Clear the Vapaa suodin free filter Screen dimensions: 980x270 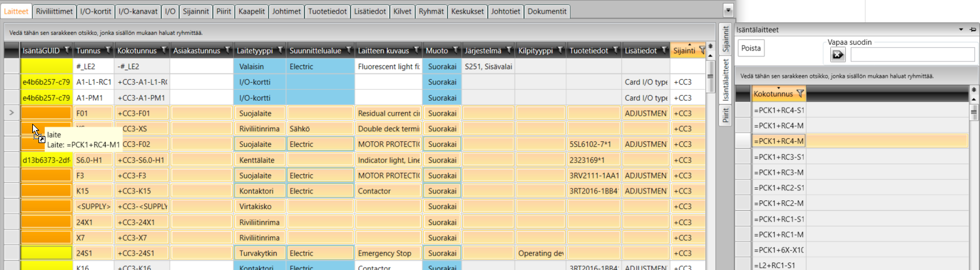point(838,55)
